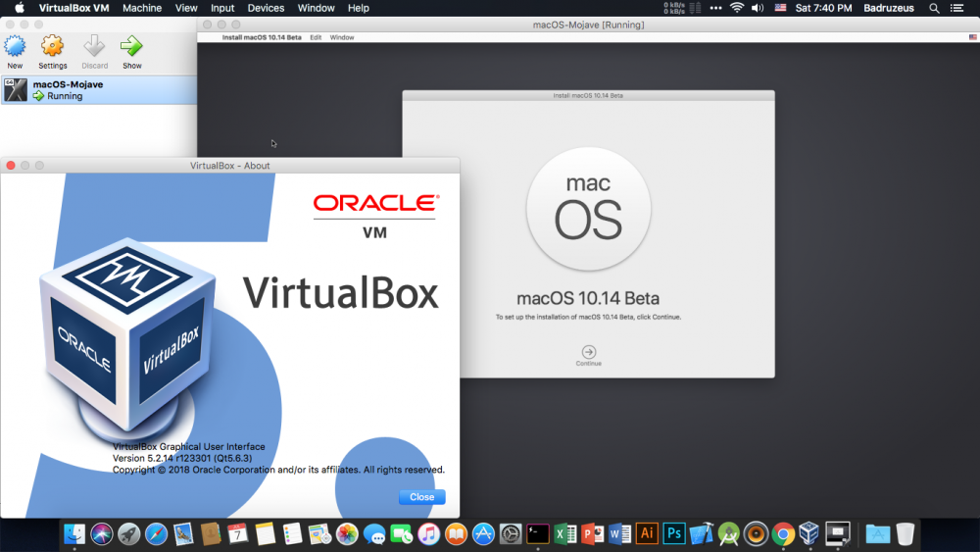Open FaceTime in the Dock
The width and height of the screenshot is (980, 552).
click(x=401, y=534)
